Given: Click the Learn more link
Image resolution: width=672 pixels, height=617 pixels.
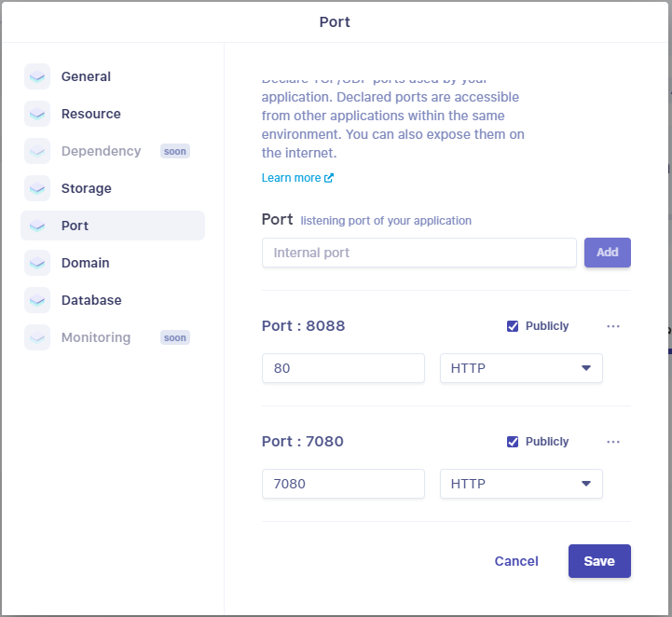Looking at the screenshot, I should point(297,178).
